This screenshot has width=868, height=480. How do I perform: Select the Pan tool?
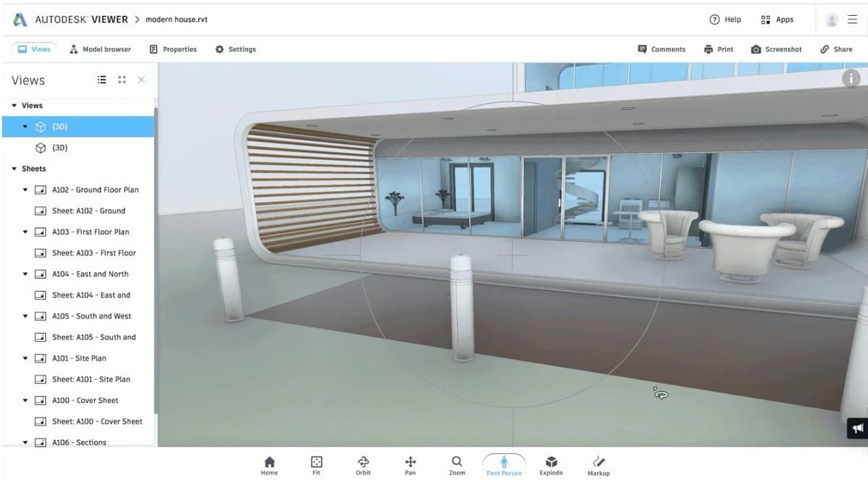(x=410, y=463)
